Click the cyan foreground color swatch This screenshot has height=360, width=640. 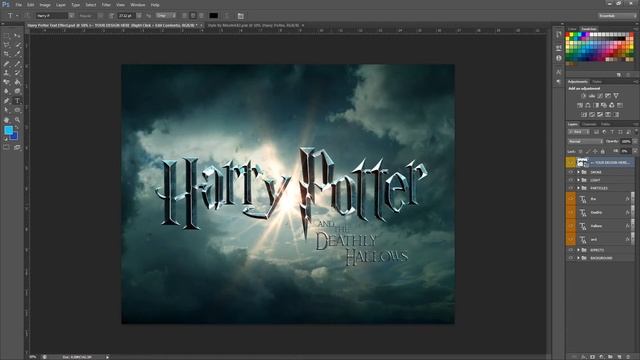[8, 130]
